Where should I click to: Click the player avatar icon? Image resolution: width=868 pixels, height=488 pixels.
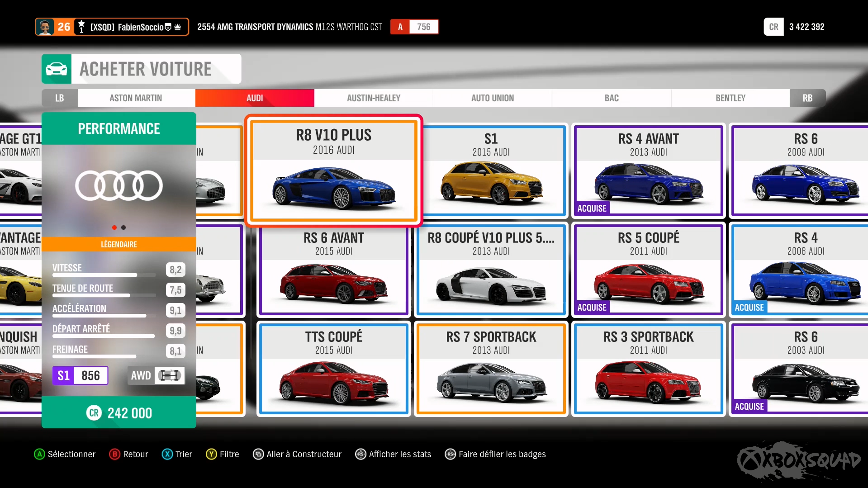(x=45, y=27)
